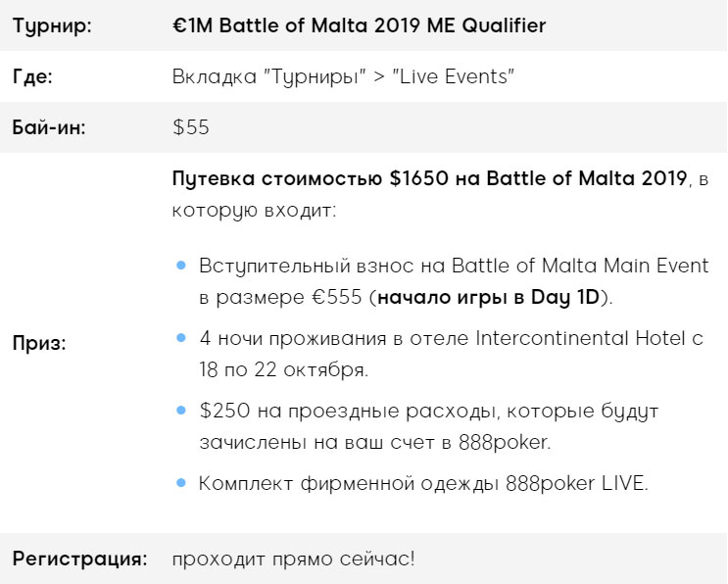
Task: Click the 'Вкладка "Турниры" > "Live Events"' text
Action: (x=343, y=76)
